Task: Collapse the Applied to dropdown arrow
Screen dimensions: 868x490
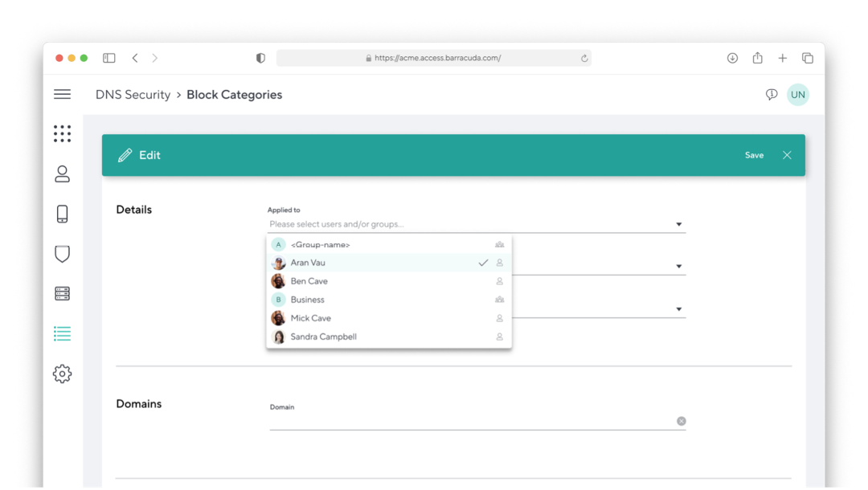Action: pyautogui.click(x=678, y=225)
